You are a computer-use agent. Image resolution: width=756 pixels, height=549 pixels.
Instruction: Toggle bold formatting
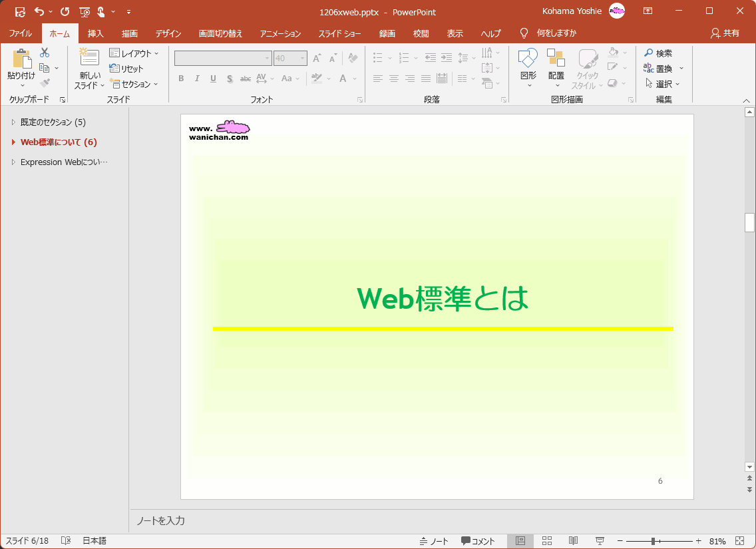pyautogui.click(x=181, y=79)
